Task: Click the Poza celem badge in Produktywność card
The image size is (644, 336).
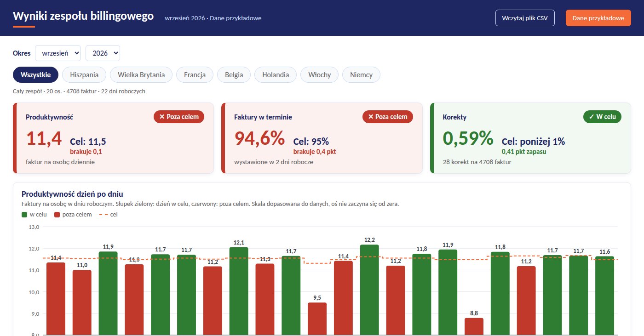Action: (179, 117)
